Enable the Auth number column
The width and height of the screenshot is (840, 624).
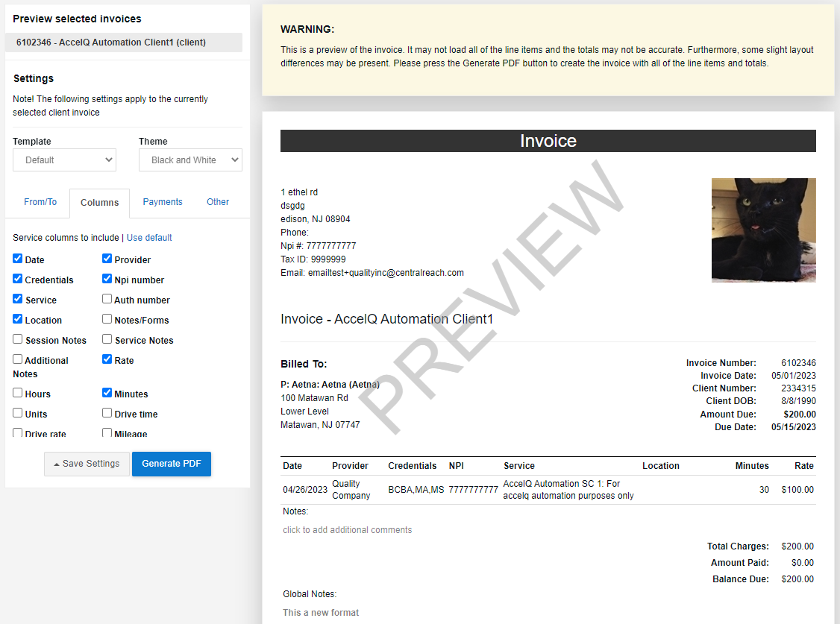coord(106,300)
